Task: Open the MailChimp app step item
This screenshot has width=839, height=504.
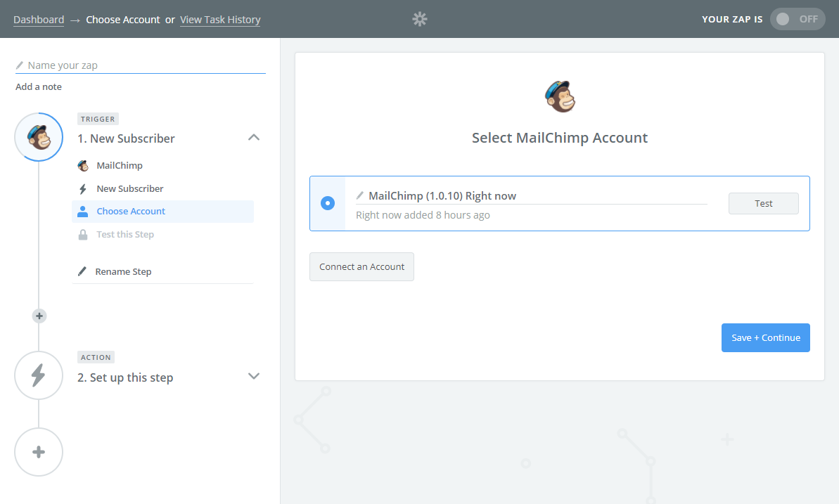Action: point(120,166)
